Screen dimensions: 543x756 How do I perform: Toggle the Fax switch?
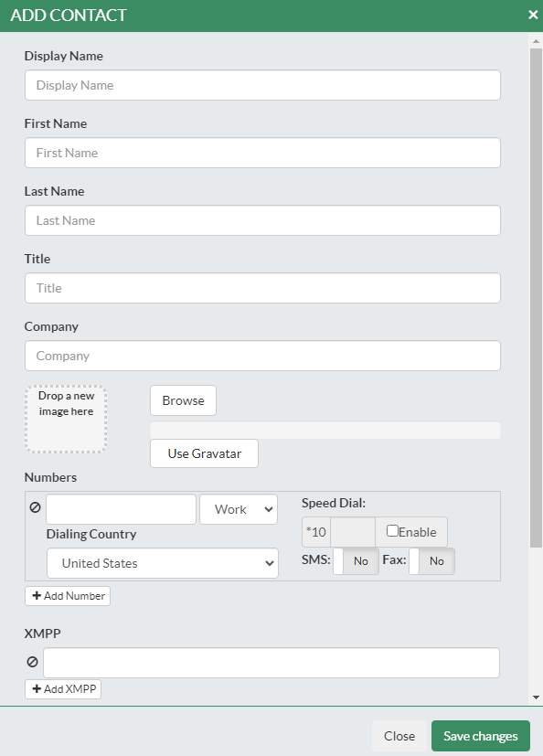tap(431, 560)
